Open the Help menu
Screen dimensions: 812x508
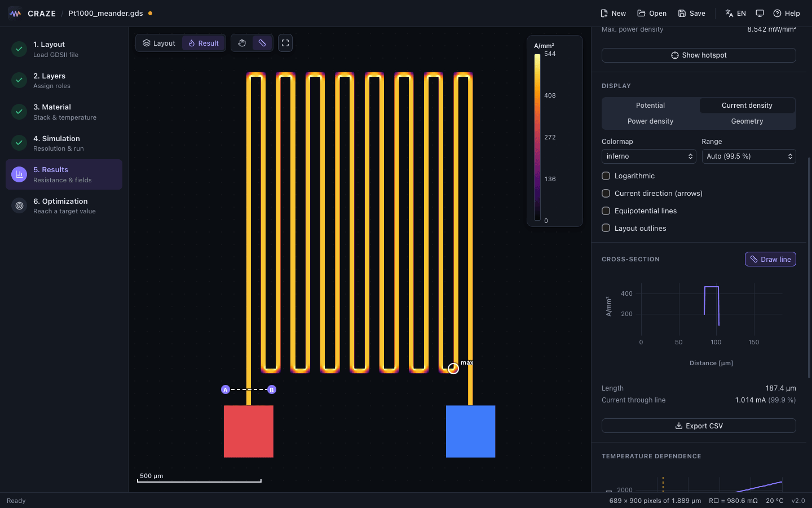(786, 13)
